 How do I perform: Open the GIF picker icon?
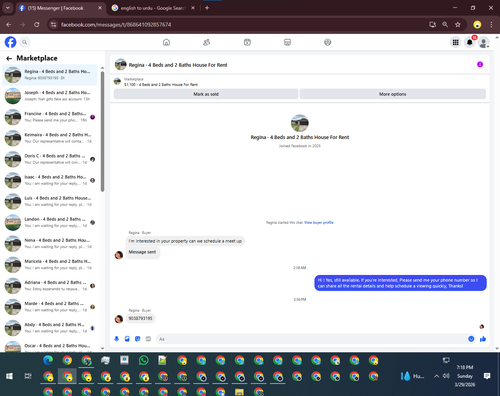click(148, 339)
